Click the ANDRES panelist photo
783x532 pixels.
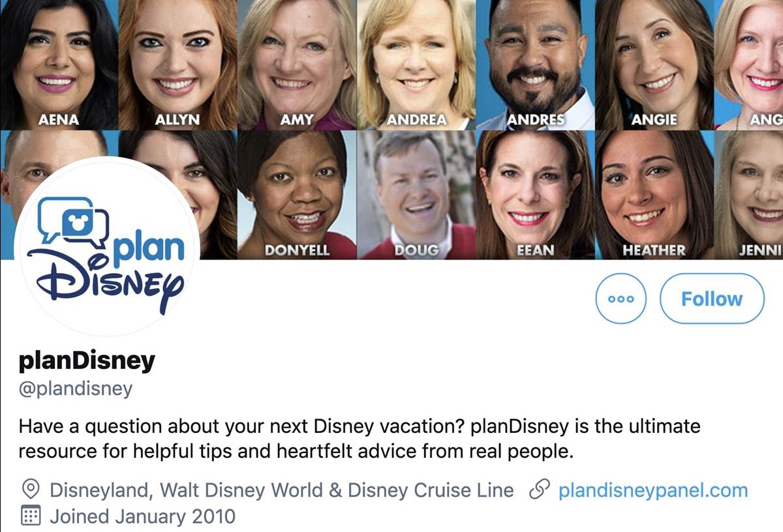point(534,62)
